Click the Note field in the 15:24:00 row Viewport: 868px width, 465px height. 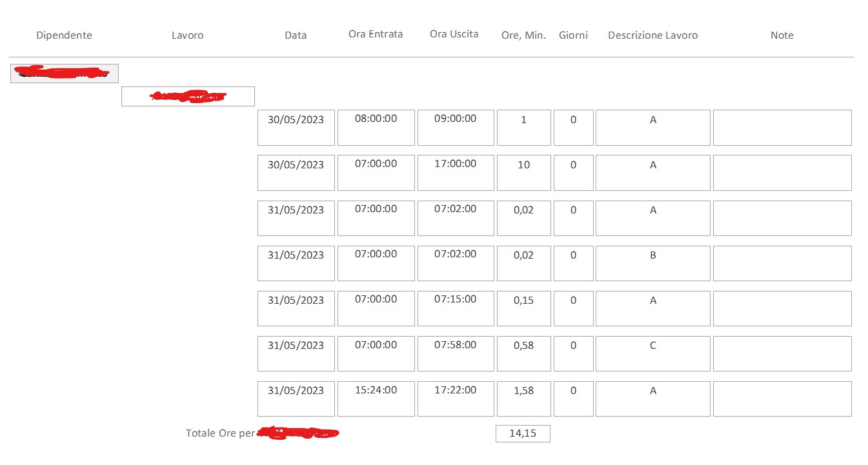782,398
